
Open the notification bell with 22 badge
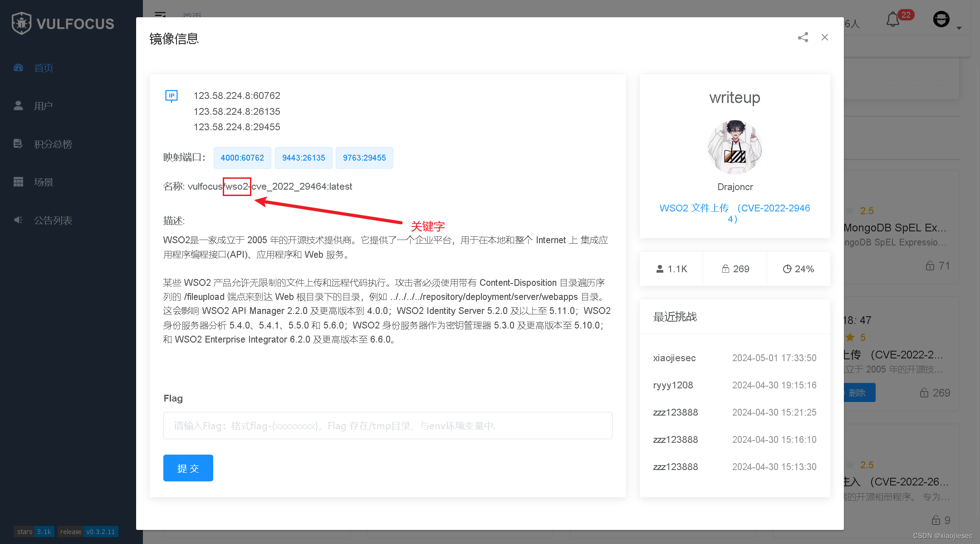pos(892,20)
